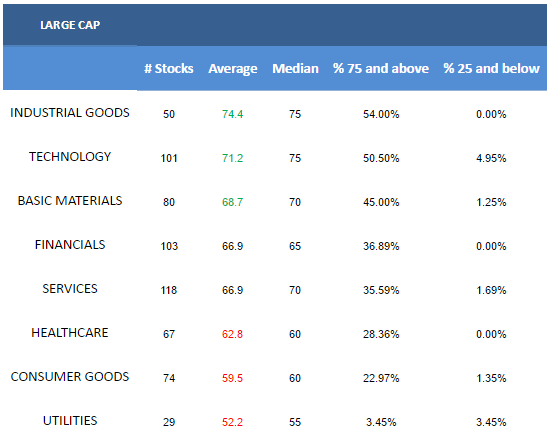Click the 118 stocks count for Services
The height and width of the screenshot is (436, 549).
(x=169, y=290)
